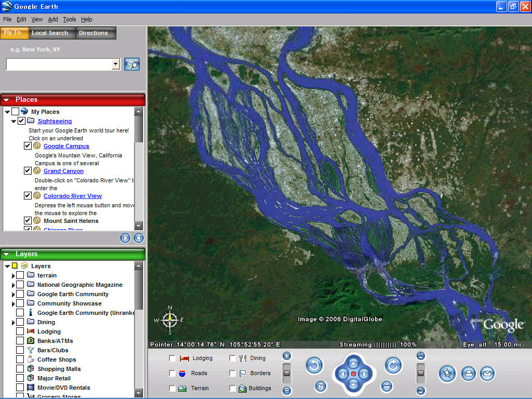Rotate view clockwise
The image size is (532, 399).
pyautogui.click(x=393, y=365)
